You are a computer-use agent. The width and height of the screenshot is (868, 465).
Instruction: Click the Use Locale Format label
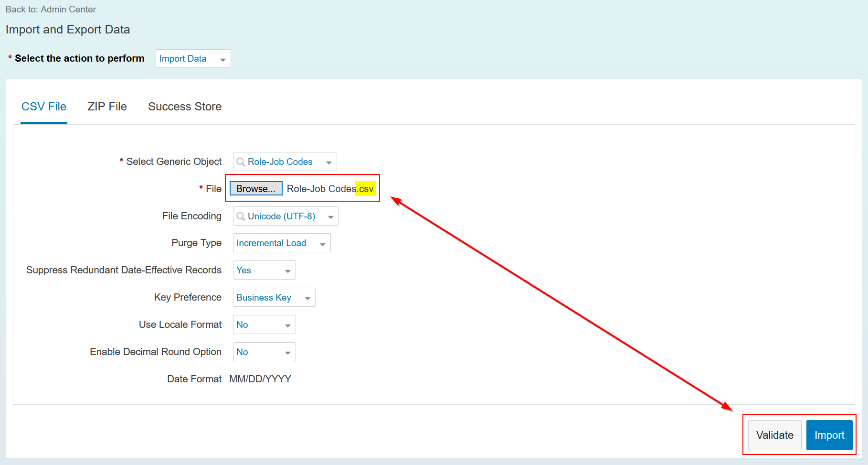[180, 324]
